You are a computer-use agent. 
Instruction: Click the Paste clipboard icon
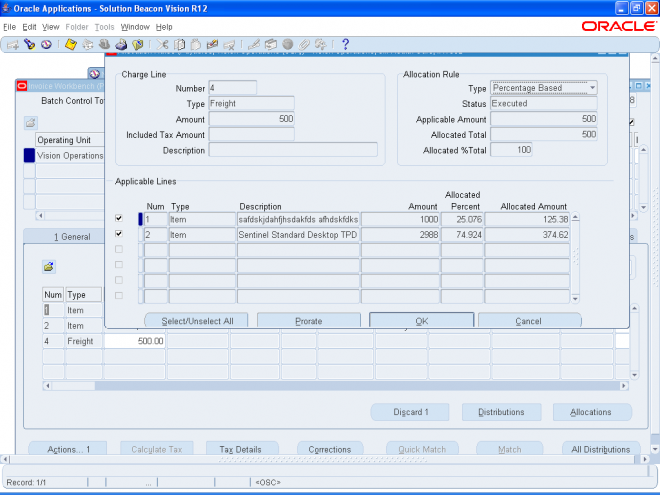tap(196, 44)
